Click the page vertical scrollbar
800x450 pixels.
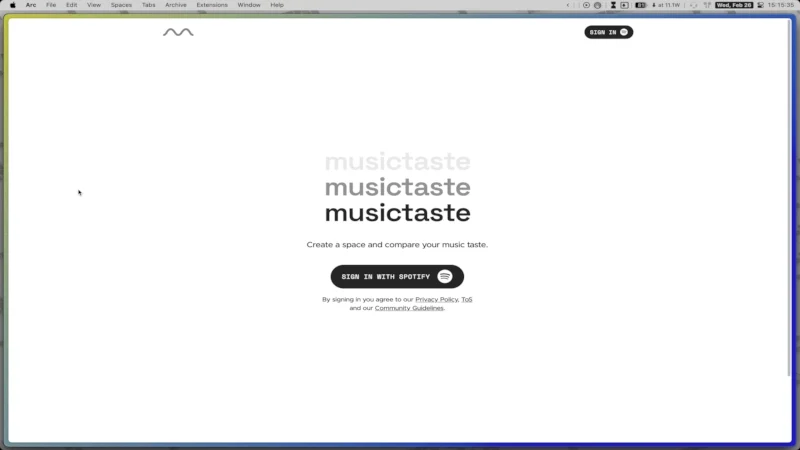tap(789, 199)
